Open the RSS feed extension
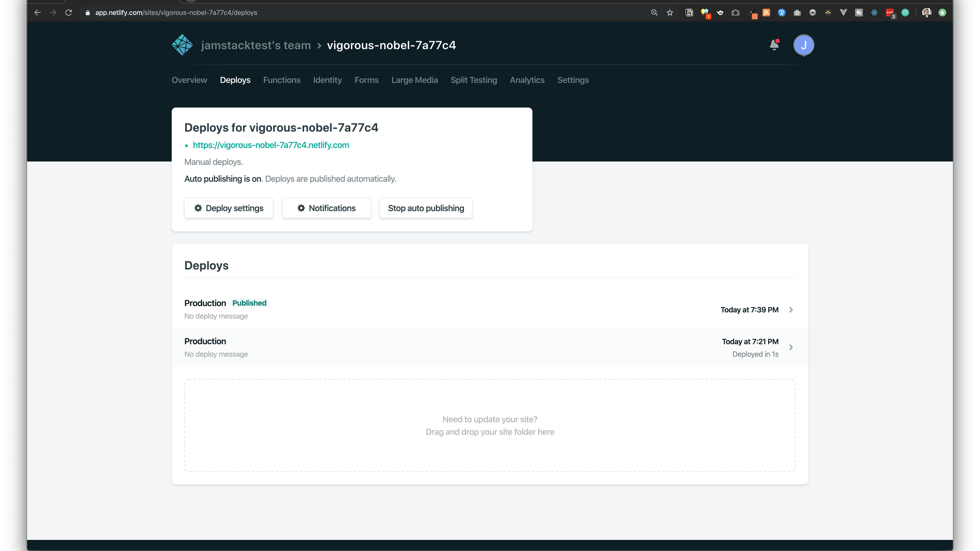Image resolution: width=980 pixels, height=551 pixels. click(x=766, y=13)
